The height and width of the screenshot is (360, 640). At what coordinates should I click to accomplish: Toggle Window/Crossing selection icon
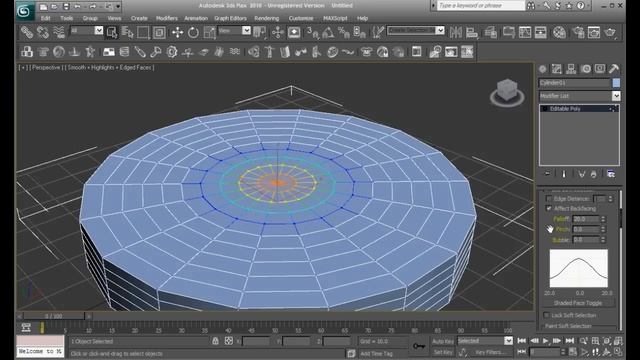pos(159,32)
